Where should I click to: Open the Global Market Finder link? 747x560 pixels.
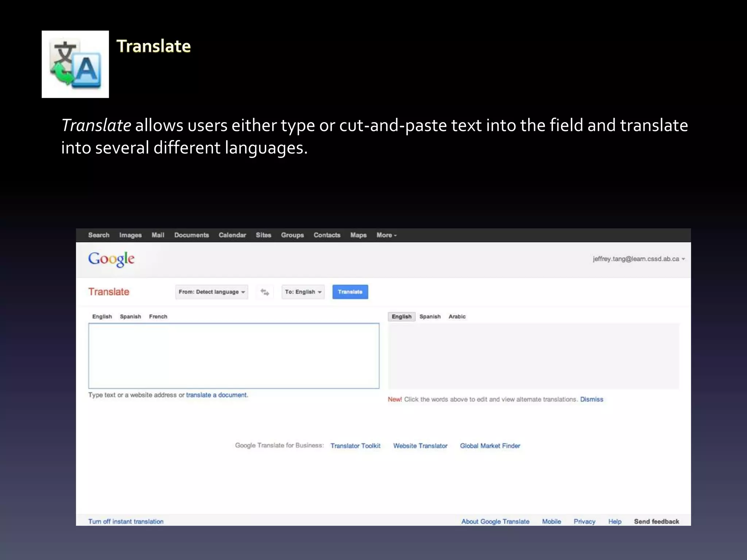(490, 446)
